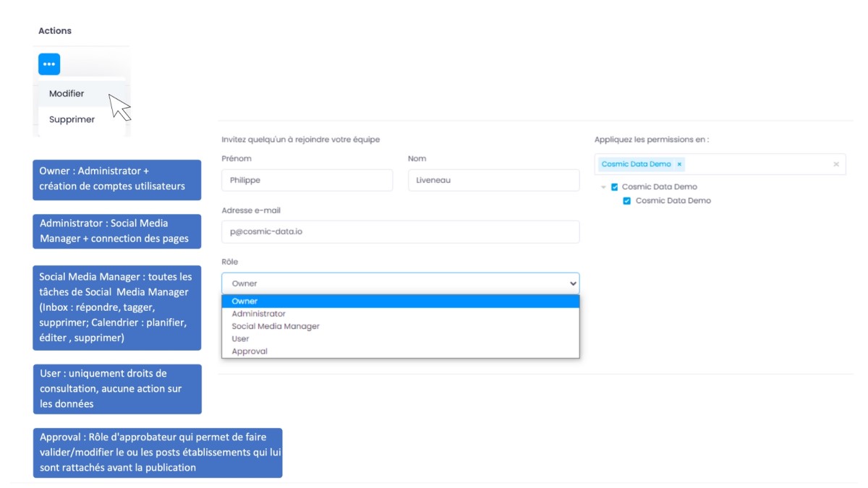Open the Rôle dropdown select box
This screenshot has height=488, width=868.
pyautogui.click(x=400, y=283)
